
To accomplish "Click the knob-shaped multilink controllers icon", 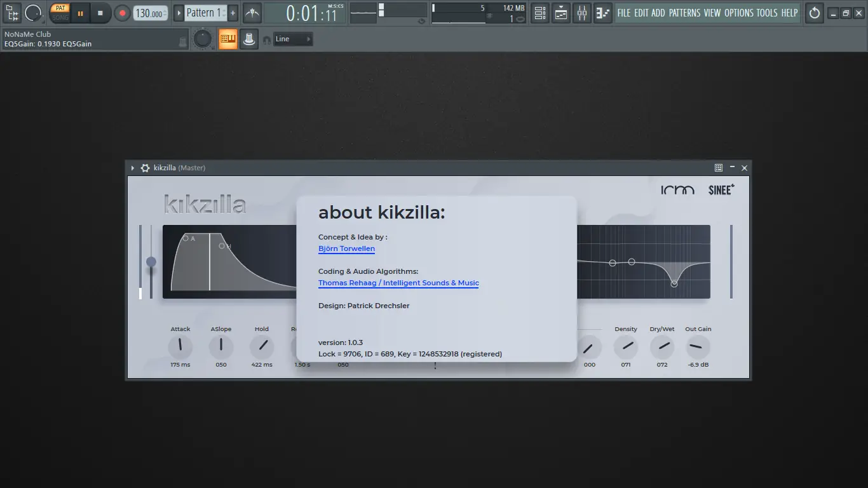I will coord(249,39).
